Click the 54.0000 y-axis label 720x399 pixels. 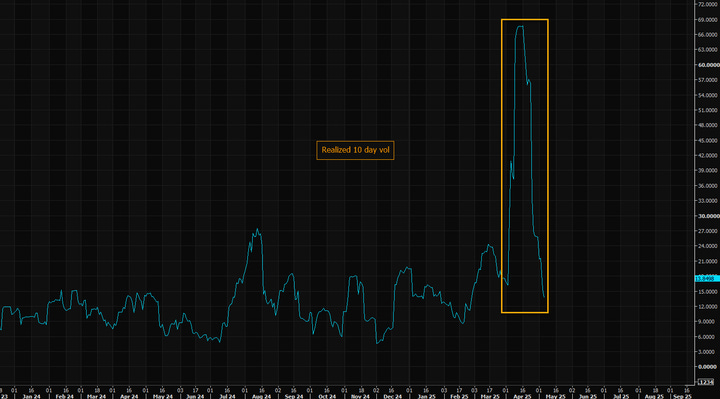(x=708, y=95)
